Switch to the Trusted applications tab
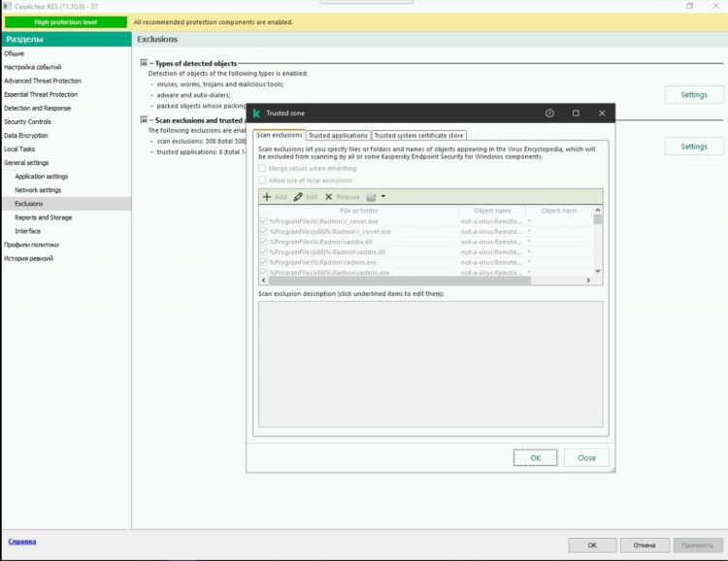 coord(338,136)
